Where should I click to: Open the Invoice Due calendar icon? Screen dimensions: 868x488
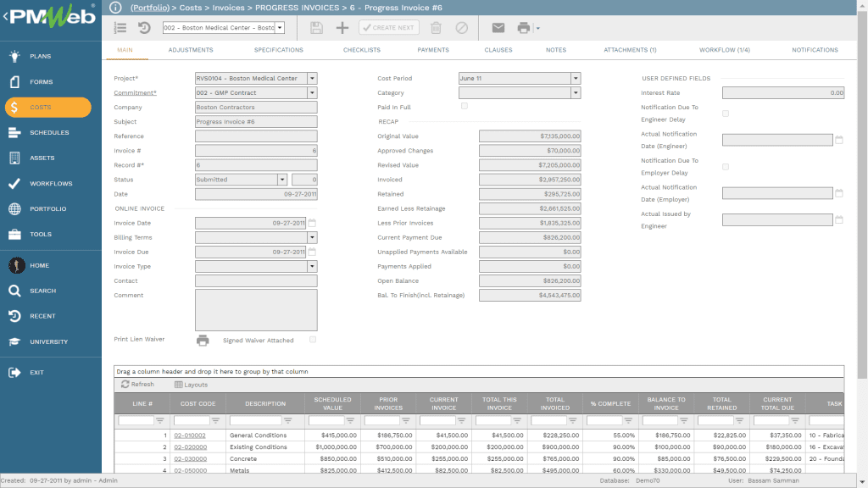[312, 252]
